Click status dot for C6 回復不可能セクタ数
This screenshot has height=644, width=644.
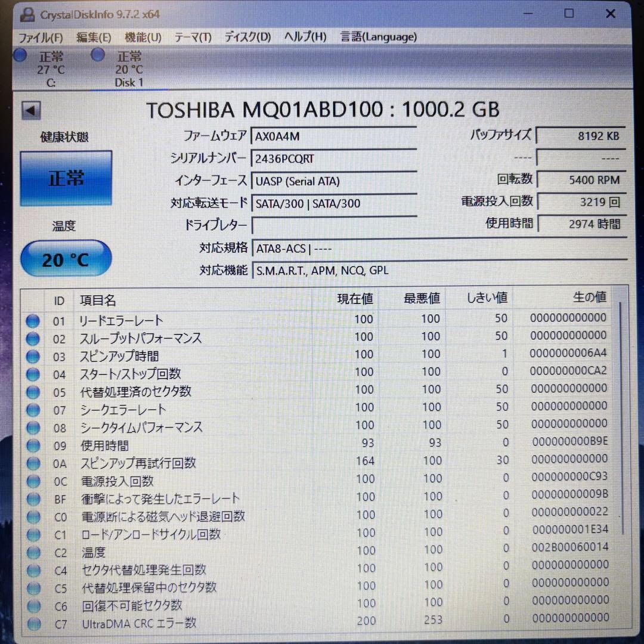click(34, 606)
